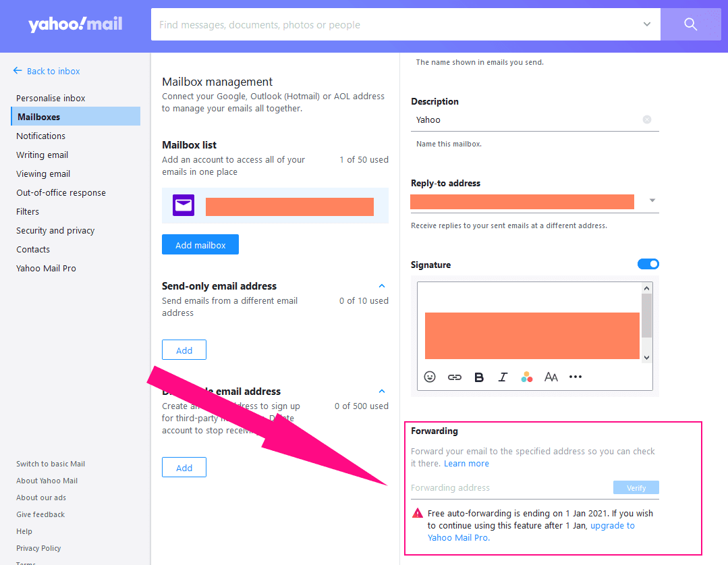Open the signature text color picker
Screen dimensions: 728x565
(527, 377)
